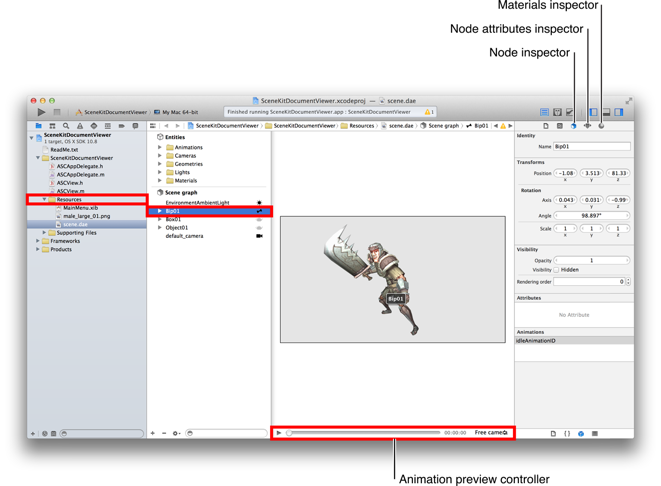
Task: Expand the Cameras entity folder
Action: click(160, 156)
